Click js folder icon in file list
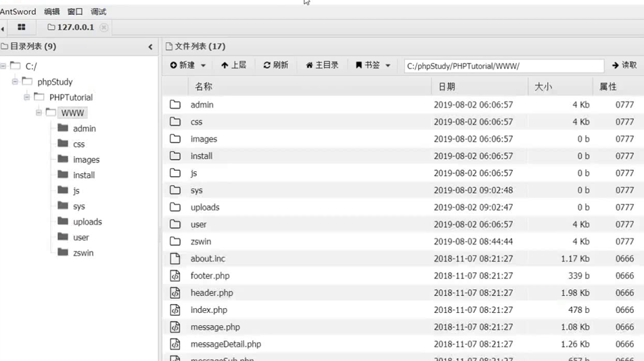 tap(175, 173)
